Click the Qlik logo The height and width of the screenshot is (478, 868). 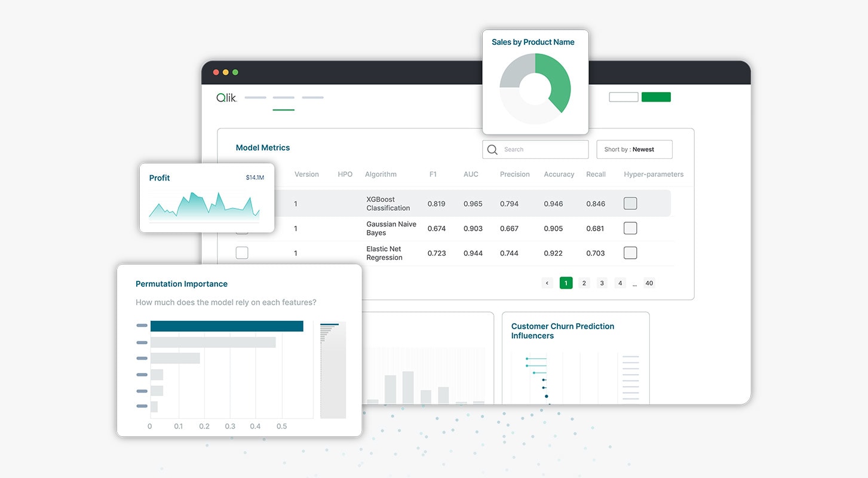click(226, 97)
